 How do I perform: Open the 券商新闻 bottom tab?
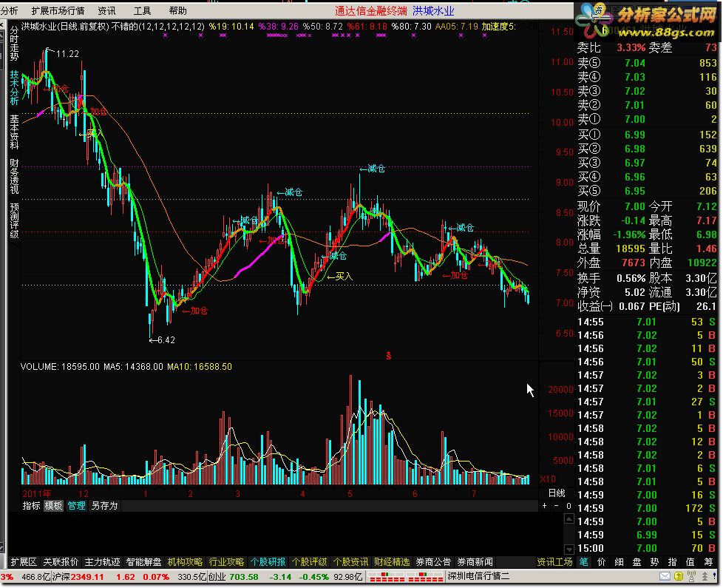pyautogui.click(x=475, y=562)
